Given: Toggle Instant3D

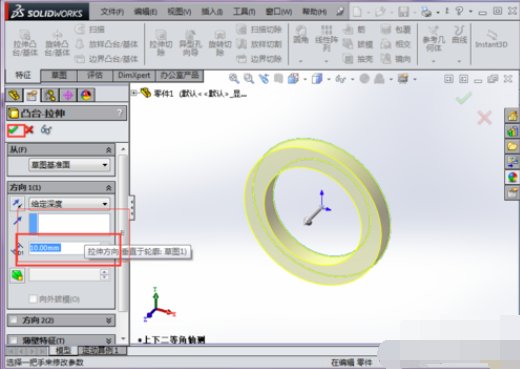Looking at the screenshot, I should 491,39.
